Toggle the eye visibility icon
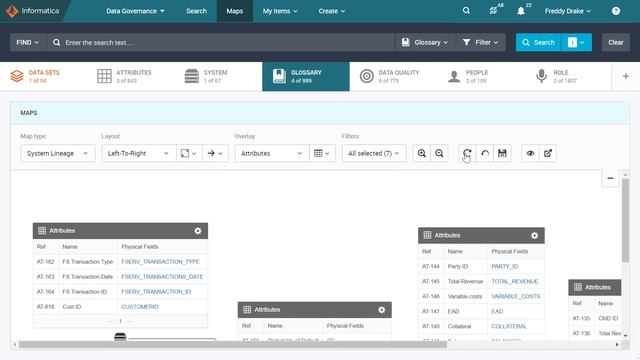The width and height of the screenshot is (640, 360). 530,153
